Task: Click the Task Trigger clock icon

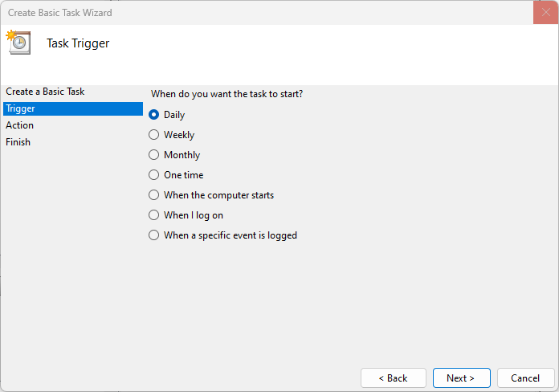Action: tap(18, 43)
